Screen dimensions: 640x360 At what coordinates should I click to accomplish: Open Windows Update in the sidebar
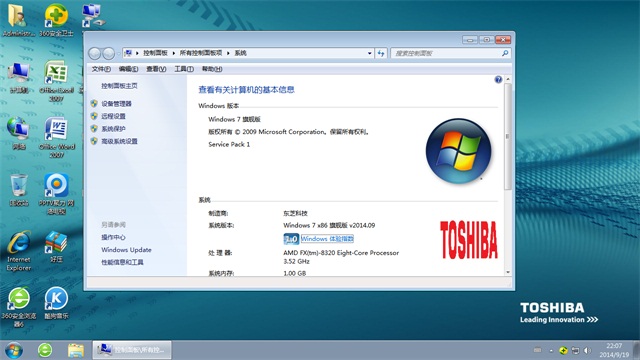[x=126, y=250]
